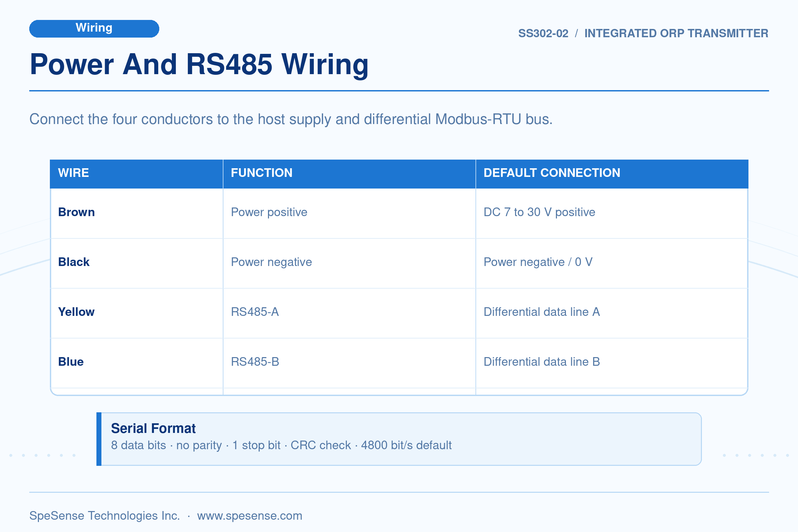Click the SS302-02 model label
Viewport: 798px width, 532px height.
[543, 33]
